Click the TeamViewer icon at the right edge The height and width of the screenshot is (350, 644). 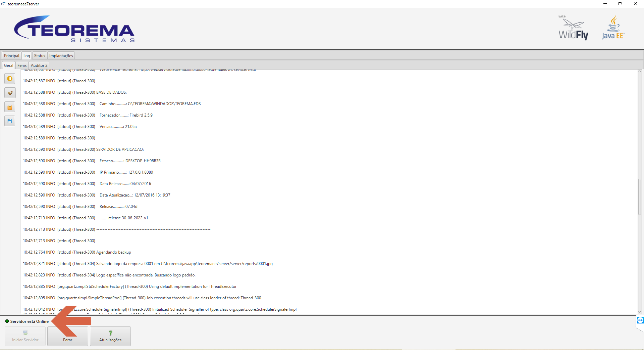pos(640,320)
